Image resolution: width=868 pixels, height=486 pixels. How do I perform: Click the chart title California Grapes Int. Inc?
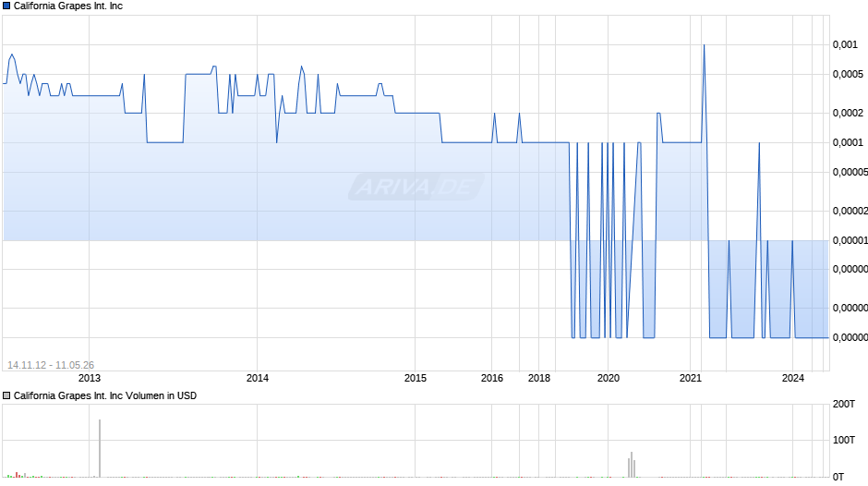tap(68, 6)
